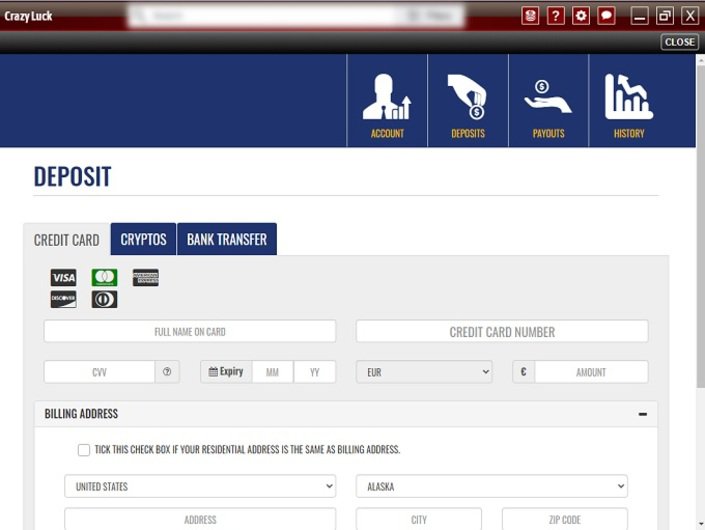Click the Expiry calendar label
Image resolution: width=705 pixels, height=530 pixels.
pyautogui.click(x=226, y=372)
